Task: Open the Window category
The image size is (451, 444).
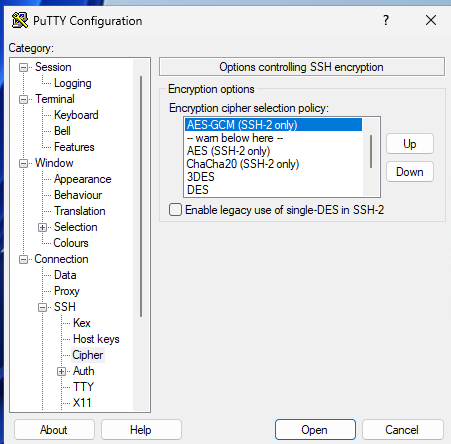Action: tap(54, 163)
